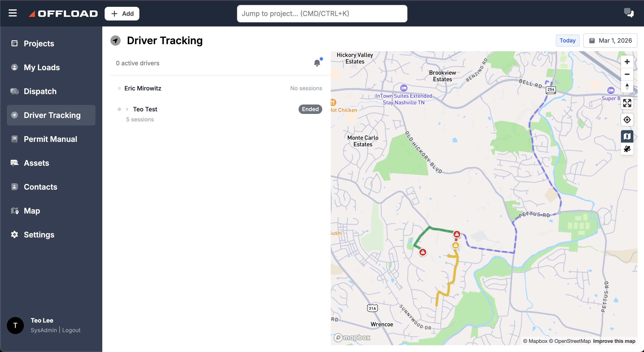The width and height of the screenshot is (644, 352).
Task: Toggle the satellite view button
Action: (x=627, y=149)
